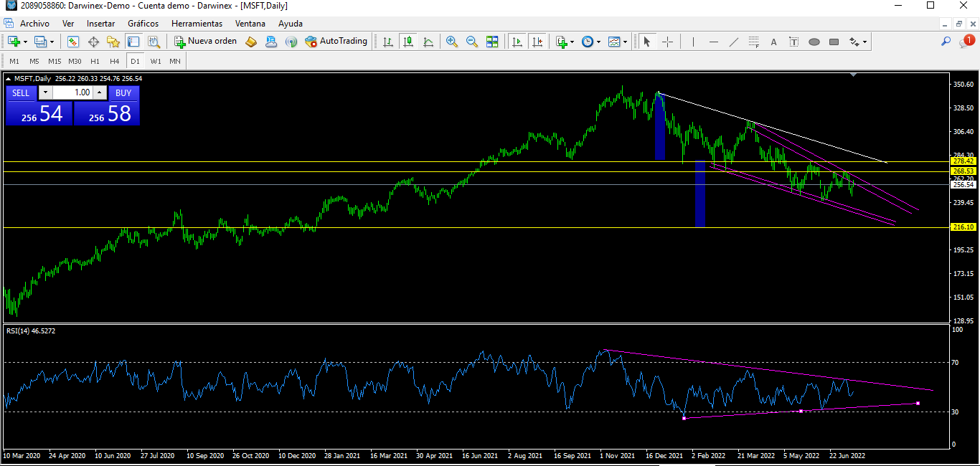Open the notifications chat bubble
Viewport: 980px width, 466px height.
[966, 42]
